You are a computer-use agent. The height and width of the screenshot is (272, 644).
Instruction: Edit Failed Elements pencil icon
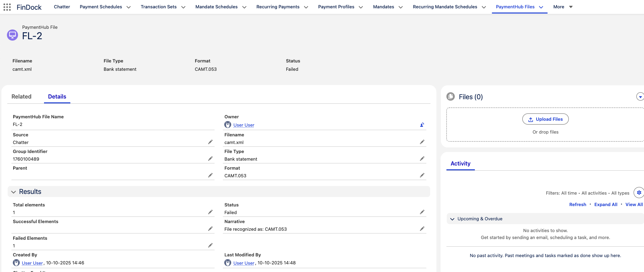coord(210,245)
